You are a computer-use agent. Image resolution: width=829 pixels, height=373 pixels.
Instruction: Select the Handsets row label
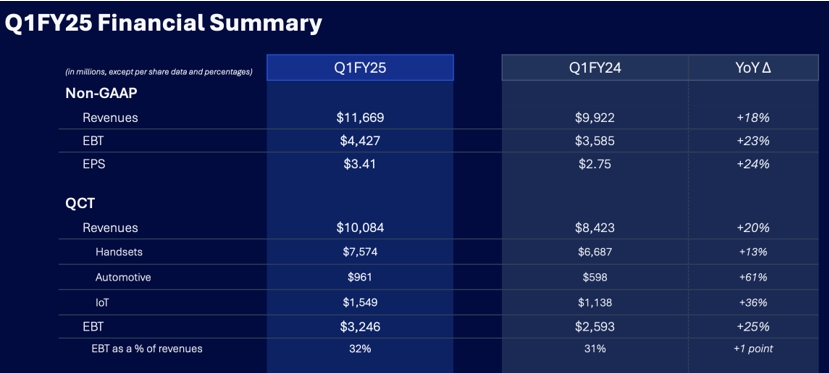click(x=119, y=252)
